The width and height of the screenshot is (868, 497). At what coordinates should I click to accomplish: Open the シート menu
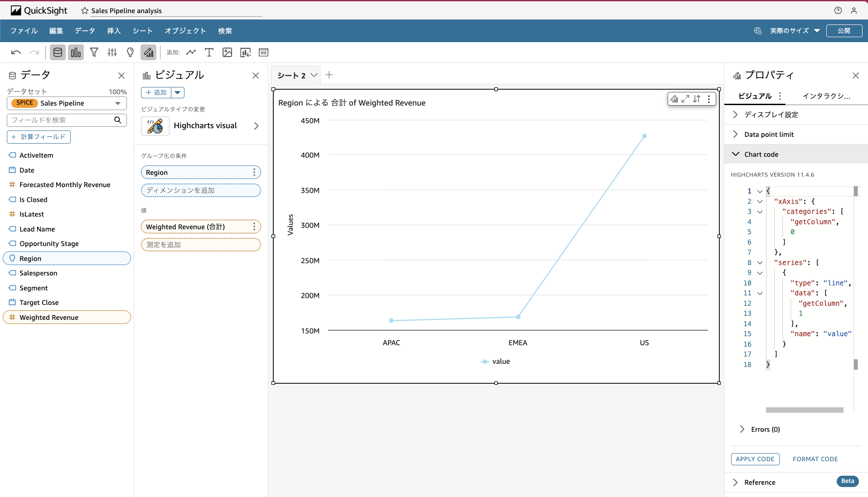(x=142, y=31)
